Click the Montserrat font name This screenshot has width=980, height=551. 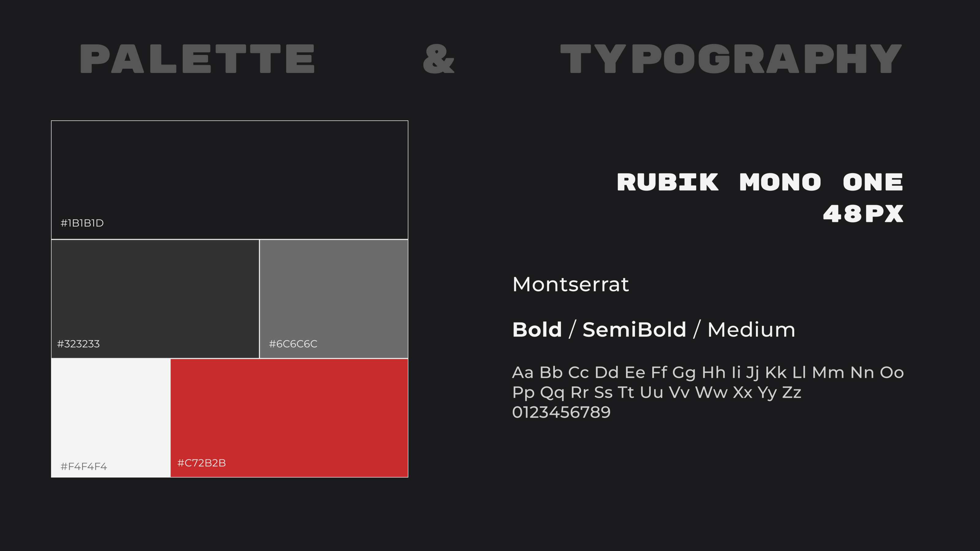click(571, 284)
